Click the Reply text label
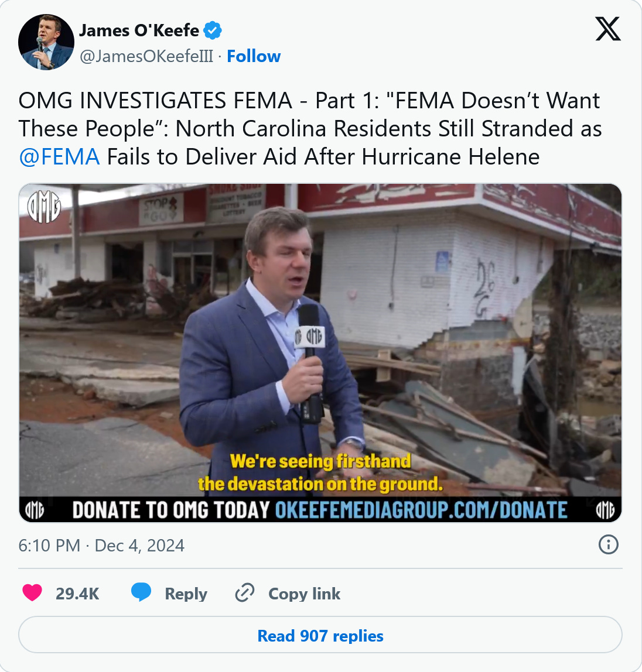 [186, 594]
